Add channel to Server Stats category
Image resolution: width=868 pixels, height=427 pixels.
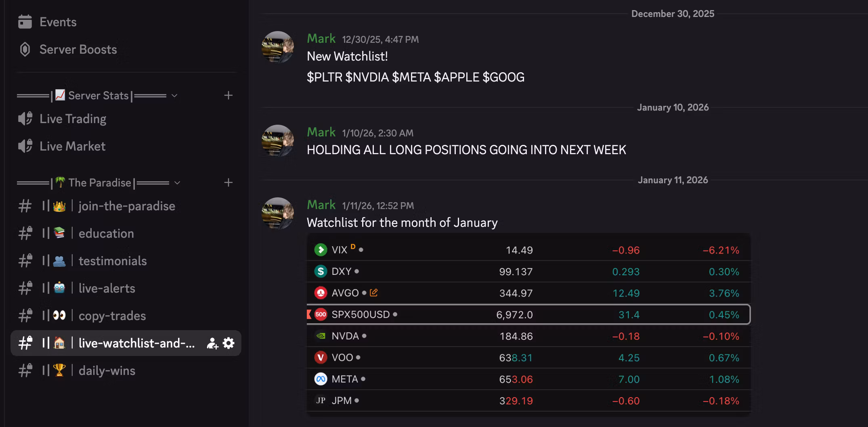(229, 95)
